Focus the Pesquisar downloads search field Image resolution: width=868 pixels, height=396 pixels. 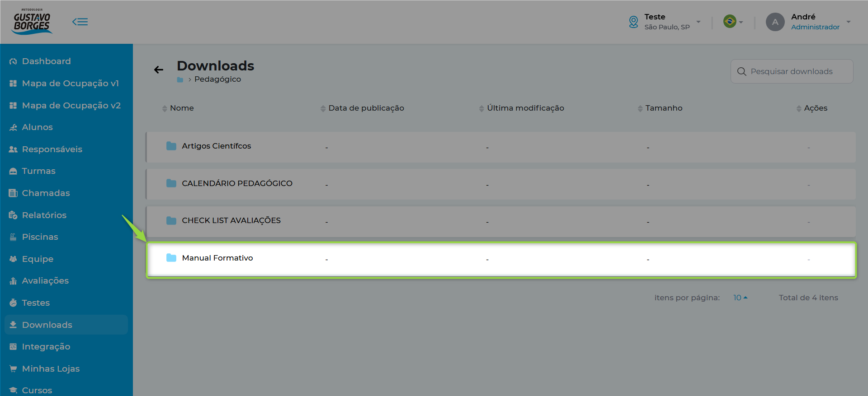(792, 71)
